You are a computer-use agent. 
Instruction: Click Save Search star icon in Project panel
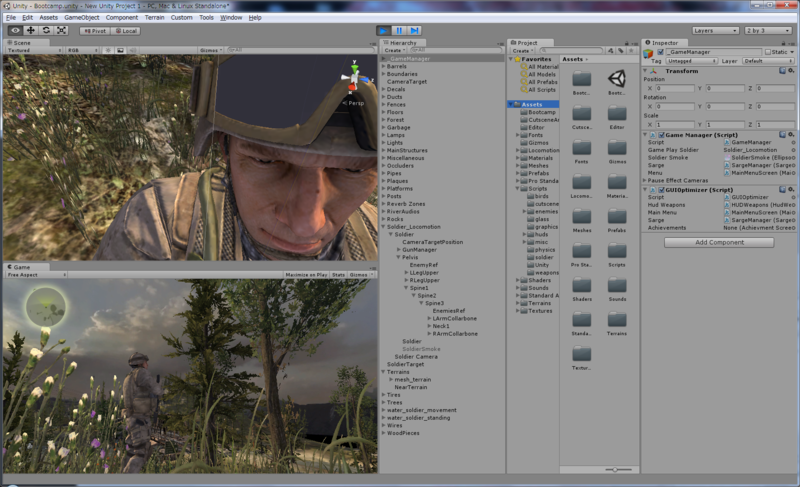(x=631, y=50)
